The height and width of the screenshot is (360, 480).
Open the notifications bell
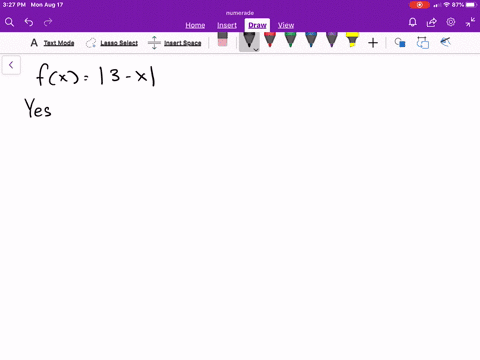coord(412,22)
